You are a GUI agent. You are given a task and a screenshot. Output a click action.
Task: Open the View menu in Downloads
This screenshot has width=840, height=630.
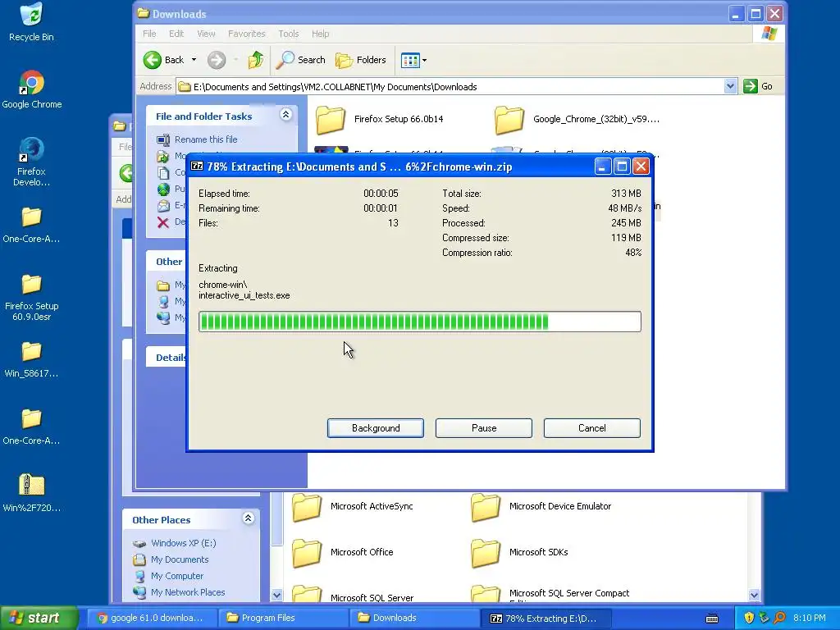pyautogui.click(x=206, y=34)
